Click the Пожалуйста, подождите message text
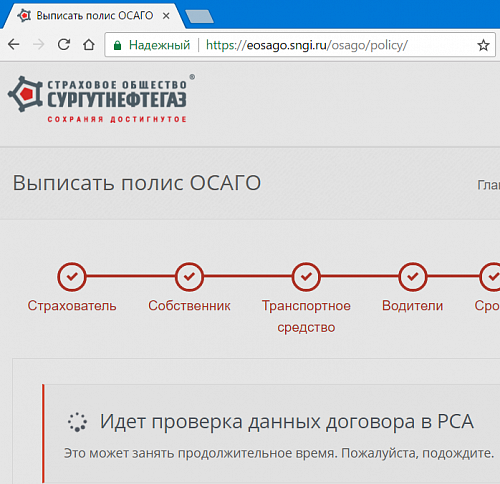 pos(417,453)
